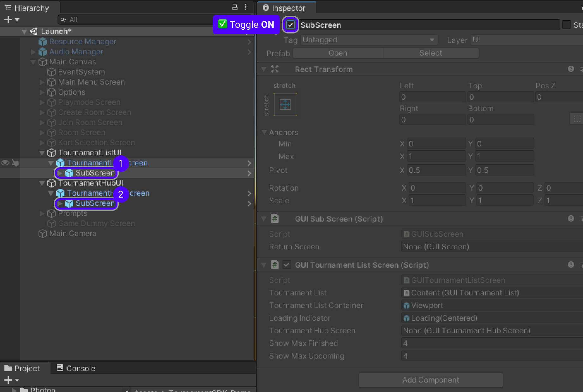The height and width of the screenshot is (392, 583).
Task: Click the anchor preset stretch icon
Action: 285,104
